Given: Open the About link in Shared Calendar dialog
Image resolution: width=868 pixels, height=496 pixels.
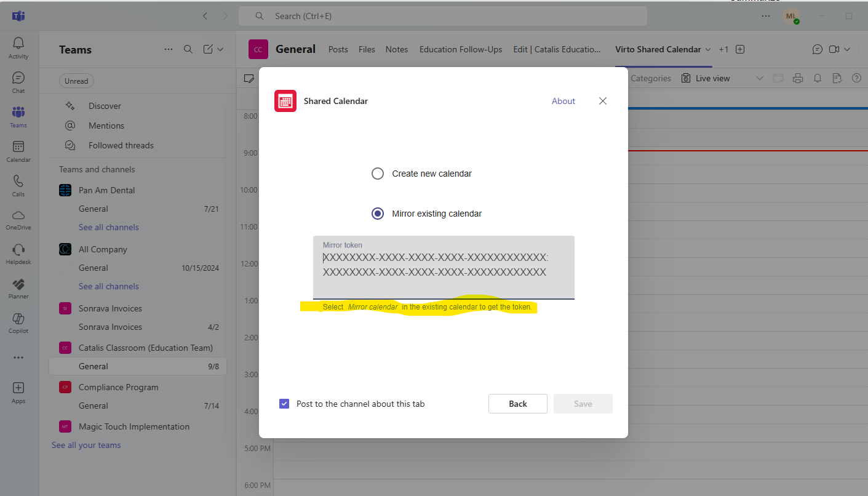Looking at the screenshot, I should click(x=563, y=101).
